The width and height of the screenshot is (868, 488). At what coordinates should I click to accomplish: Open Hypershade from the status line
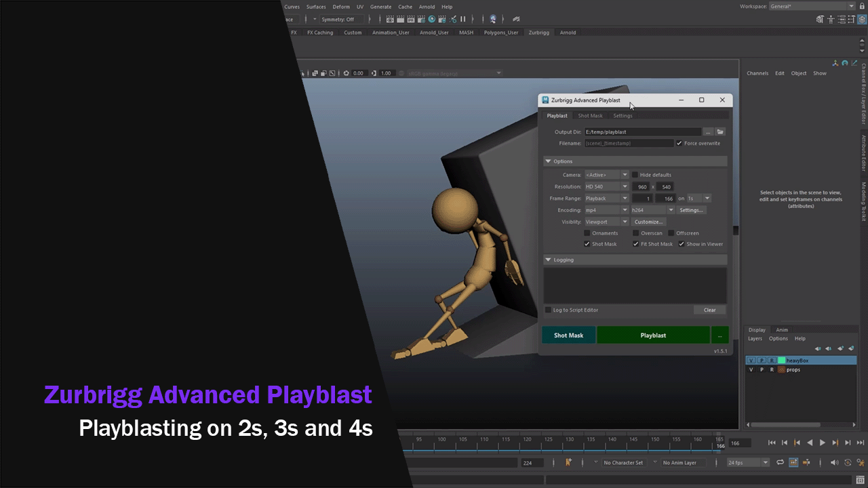coord(431,19)
